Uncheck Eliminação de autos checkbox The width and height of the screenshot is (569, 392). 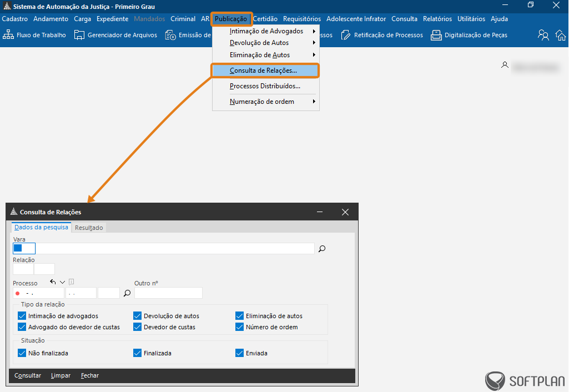239,316
